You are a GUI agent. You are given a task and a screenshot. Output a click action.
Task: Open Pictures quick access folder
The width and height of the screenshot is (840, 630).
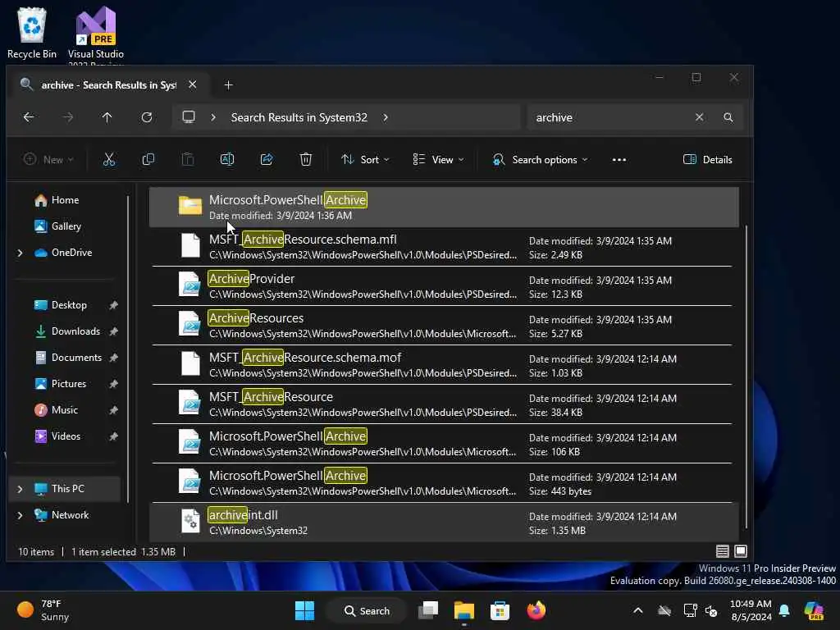69,384
